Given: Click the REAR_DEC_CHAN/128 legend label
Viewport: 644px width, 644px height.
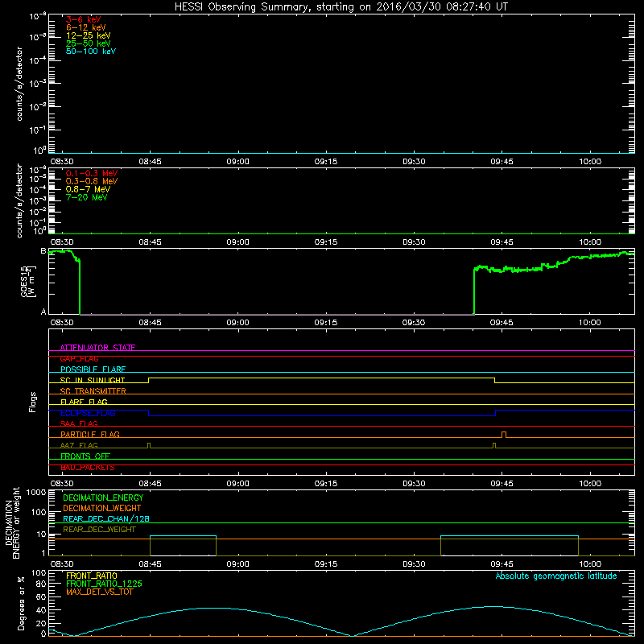Looking at the screenshot, I should click(106, 518).
